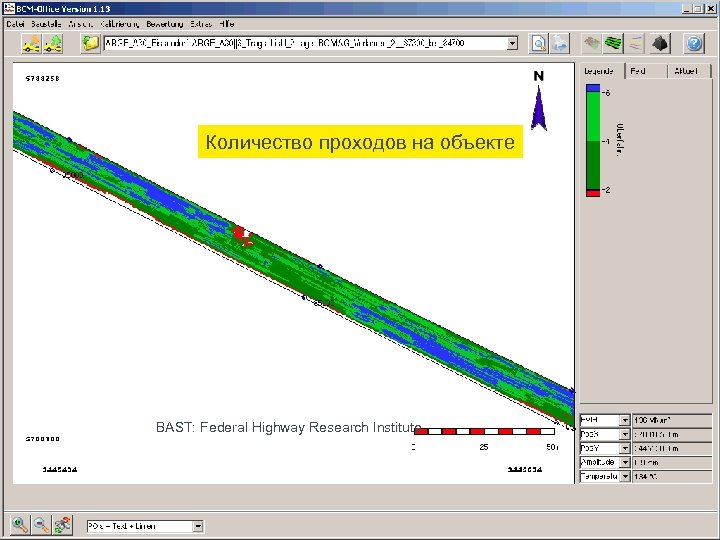Click the red spot on the road map

click(x=241, y=234)
